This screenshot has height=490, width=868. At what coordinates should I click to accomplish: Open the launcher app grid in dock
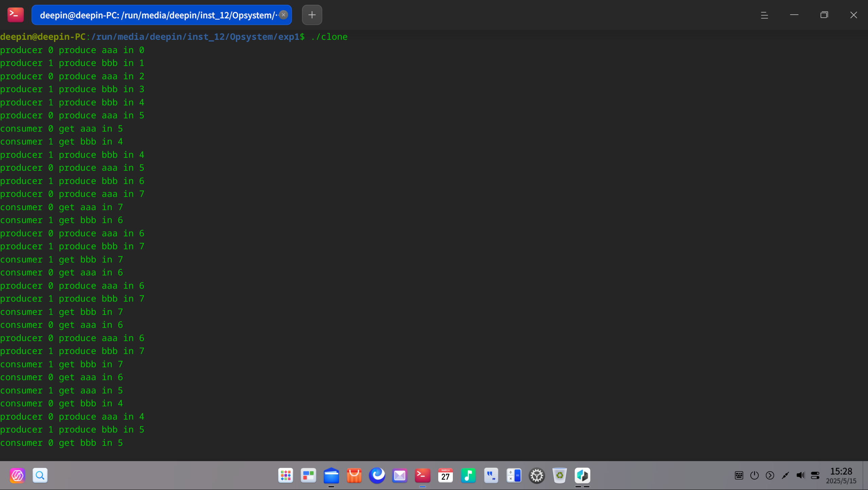point(285,475)
